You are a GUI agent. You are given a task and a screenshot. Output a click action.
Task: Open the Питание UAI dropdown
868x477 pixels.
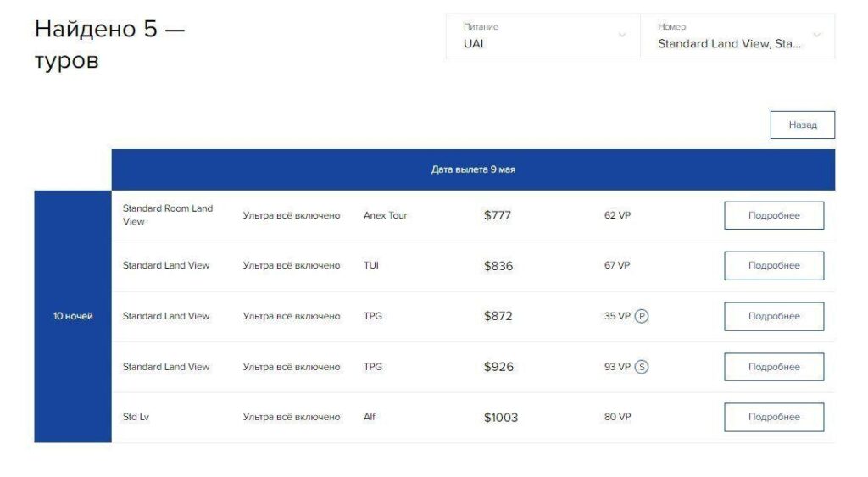543,36
